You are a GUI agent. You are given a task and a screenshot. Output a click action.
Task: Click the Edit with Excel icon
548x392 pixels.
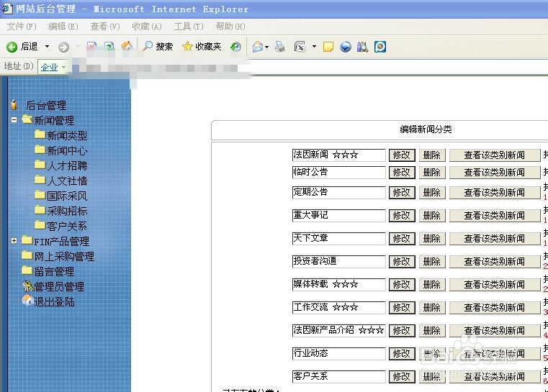click(300, 47)
